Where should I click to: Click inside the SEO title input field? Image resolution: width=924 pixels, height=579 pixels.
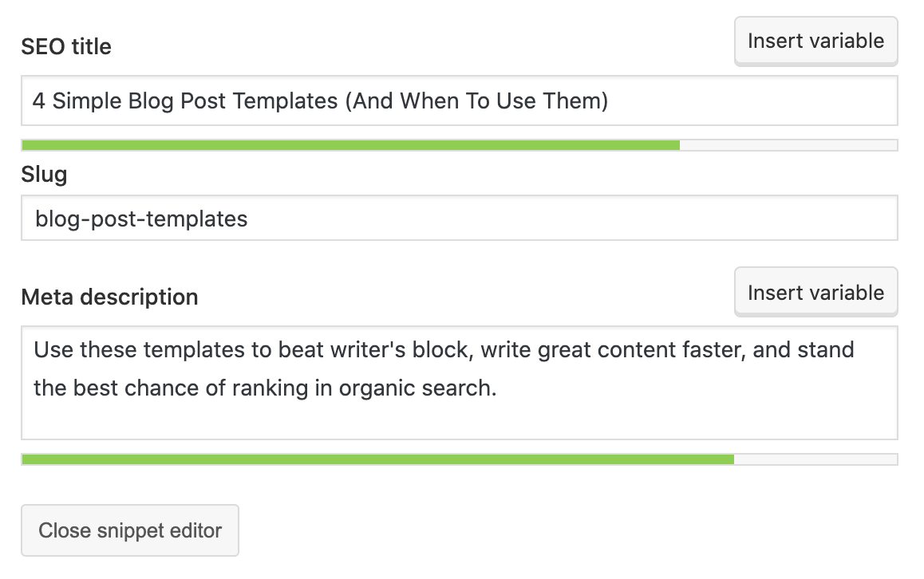point(459,100)
